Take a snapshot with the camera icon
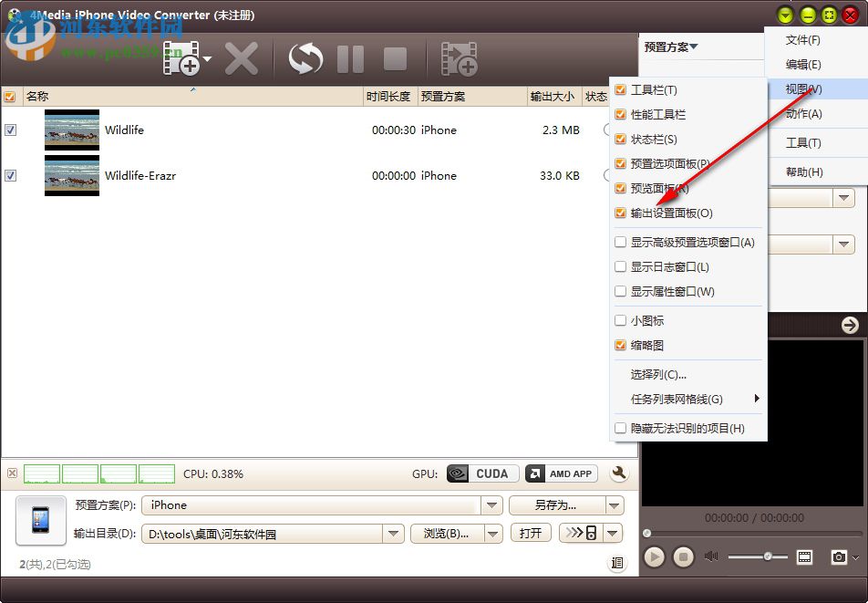Image resolution: width=868 pixels, height=603 pixels. click(841, 556)
